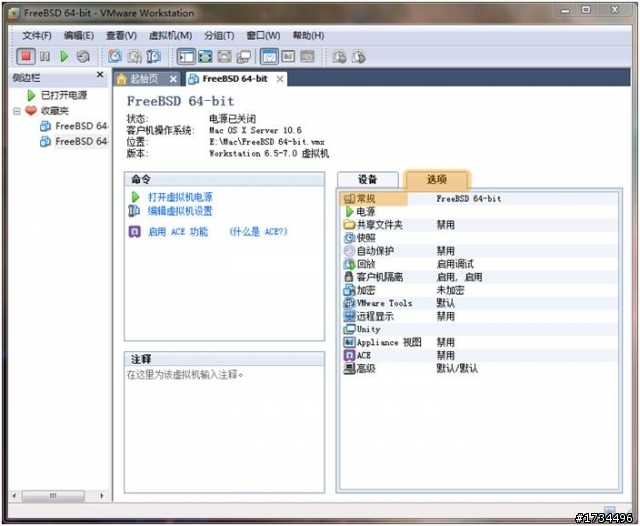Open the snapshot manager toolbar icon
640x526 pixels.
point(153,56)
